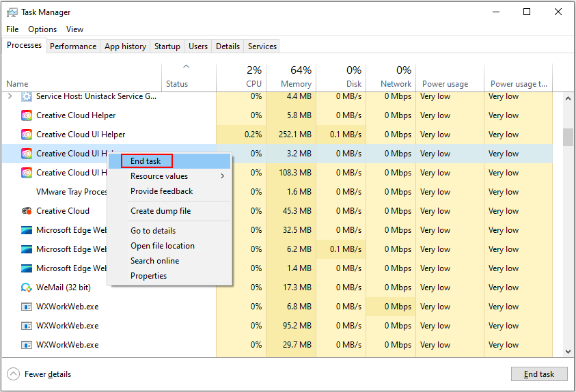Expand Service Host: Unistack Service Group row
This screenshot has height=392, width=576.
coord(10,96)
